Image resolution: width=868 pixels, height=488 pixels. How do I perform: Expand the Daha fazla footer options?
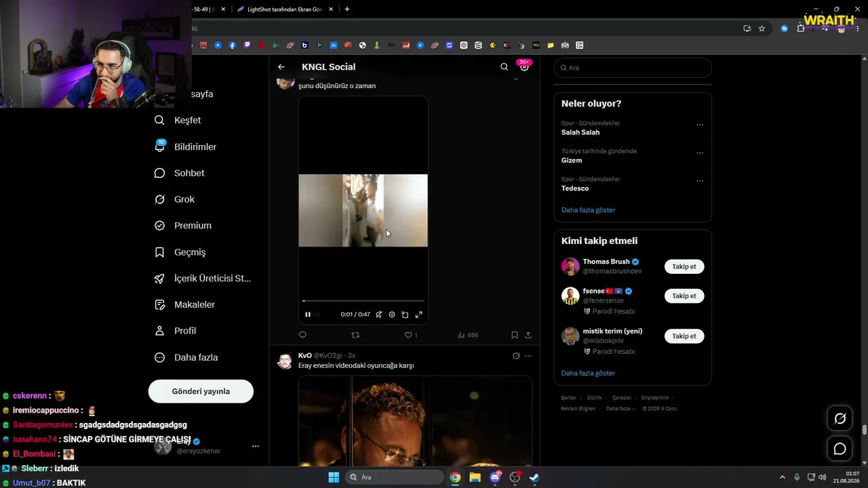click(621, 409)
